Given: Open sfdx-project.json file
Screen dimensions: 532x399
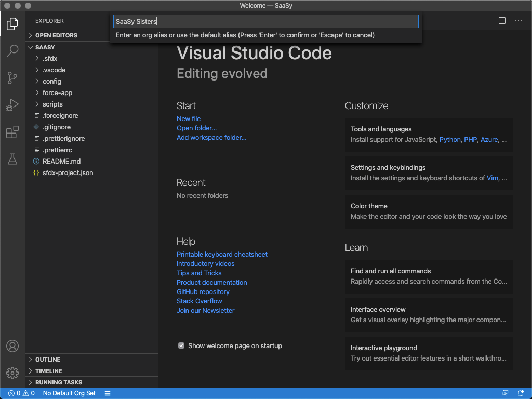Looking at the screenshot, I should point(68,172).
